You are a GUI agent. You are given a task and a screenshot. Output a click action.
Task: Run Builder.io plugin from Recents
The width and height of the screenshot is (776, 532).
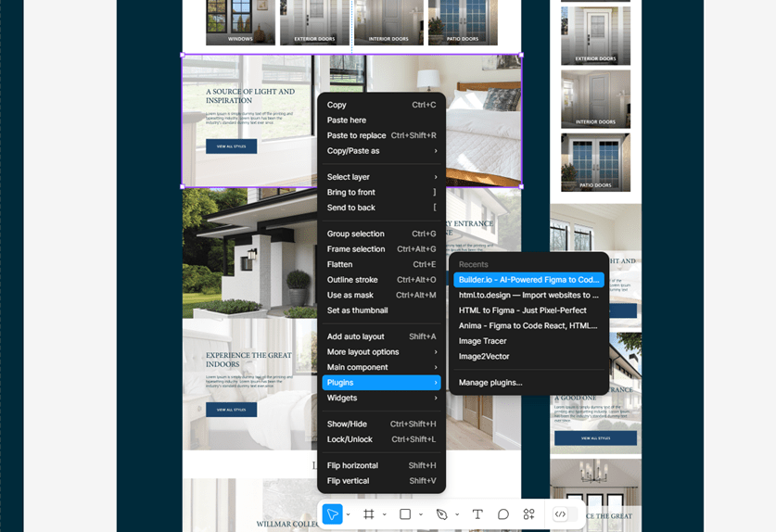[x=528, y=280]
